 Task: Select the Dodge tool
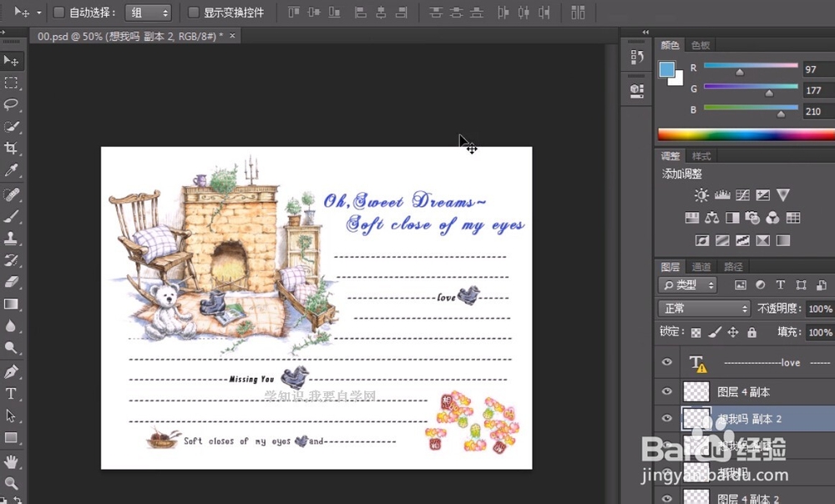pos(11,347)
